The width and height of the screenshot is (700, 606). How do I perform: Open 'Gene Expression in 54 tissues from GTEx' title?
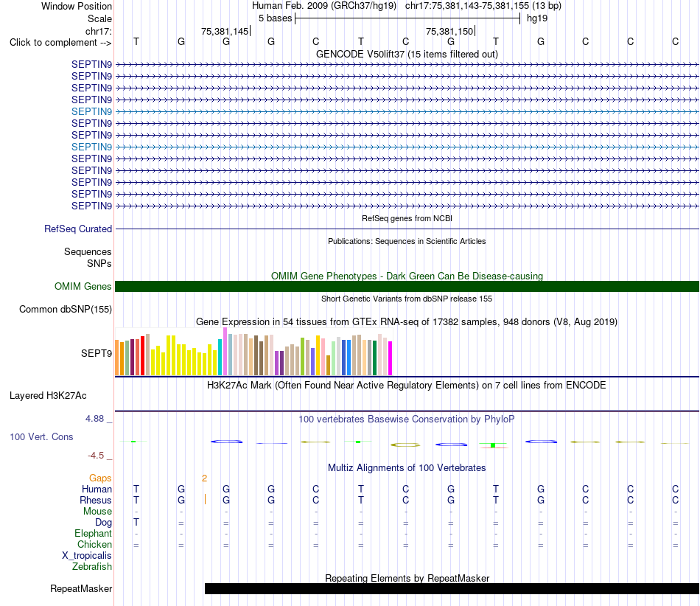(407, 321)
